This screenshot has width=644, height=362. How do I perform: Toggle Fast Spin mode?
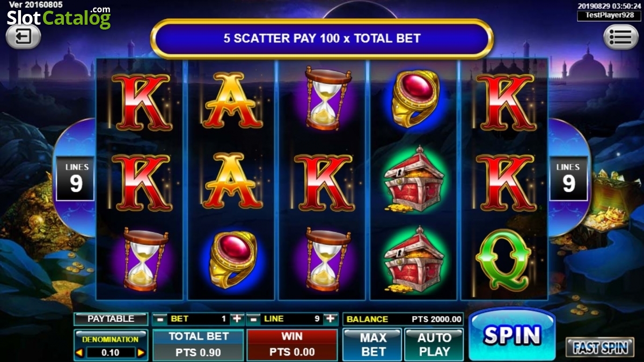pos(599,348)
